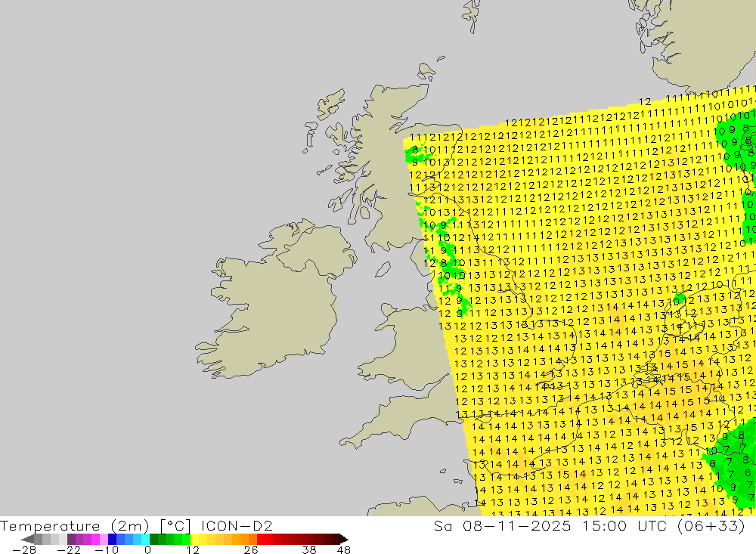Click the date Sa 08-11-2025 text

tap(502, 525)
